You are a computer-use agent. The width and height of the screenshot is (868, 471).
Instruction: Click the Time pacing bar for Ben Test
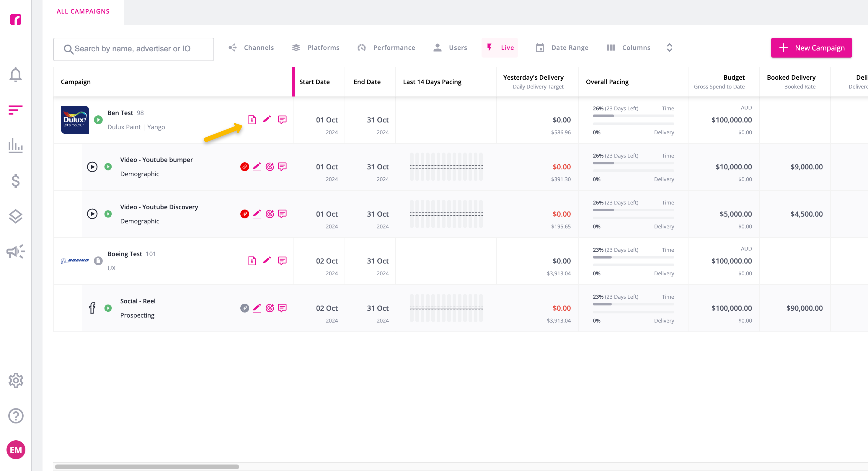click(633, 116)
